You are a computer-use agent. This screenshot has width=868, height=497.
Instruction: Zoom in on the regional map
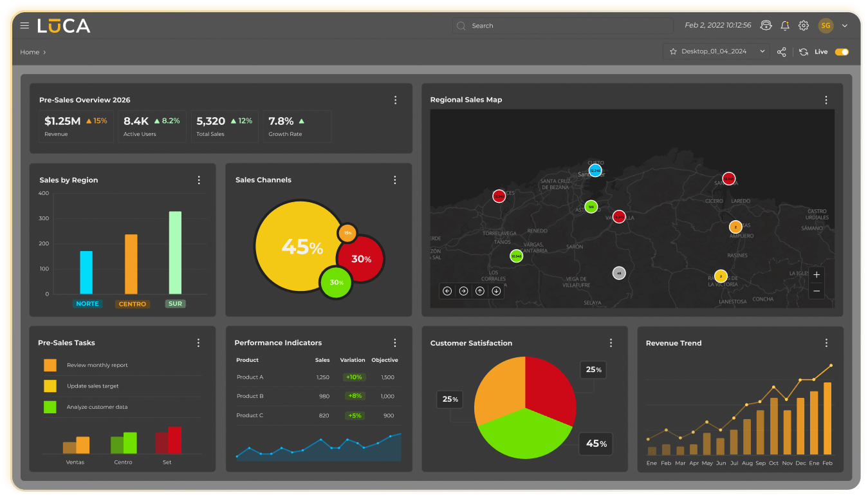[x=817, y=275]
